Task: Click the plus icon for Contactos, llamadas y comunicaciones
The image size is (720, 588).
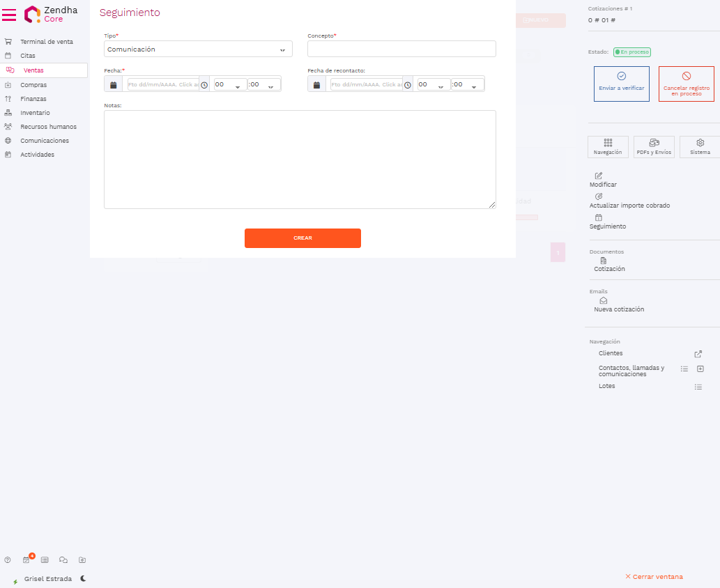Action: click(x=700, y=369)
